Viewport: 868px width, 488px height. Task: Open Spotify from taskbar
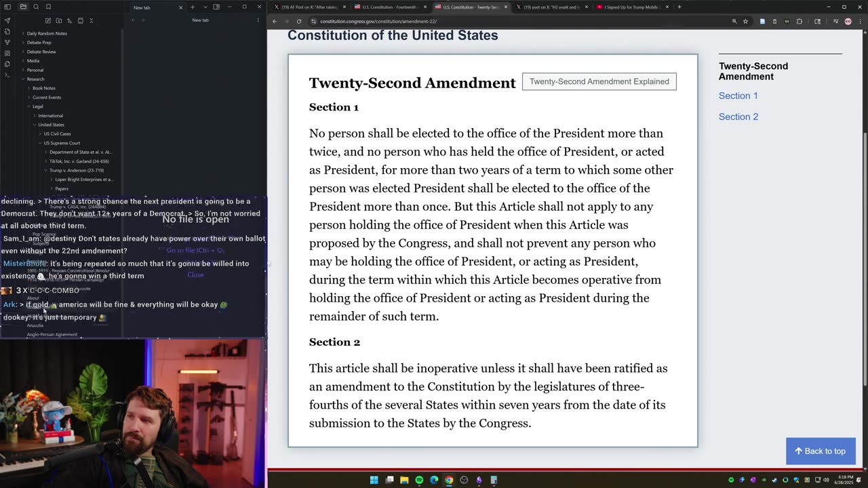pos(419,480)
